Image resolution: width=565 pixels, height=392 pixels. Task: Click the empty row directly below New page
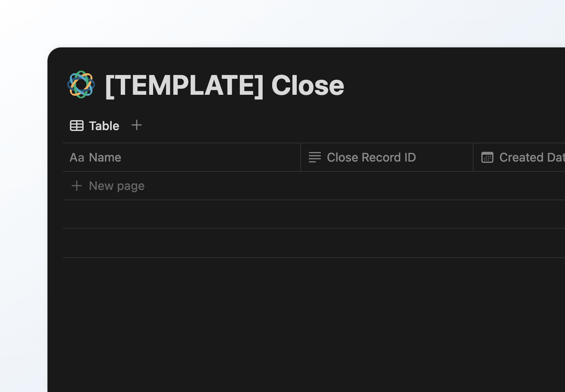[314, 214]
